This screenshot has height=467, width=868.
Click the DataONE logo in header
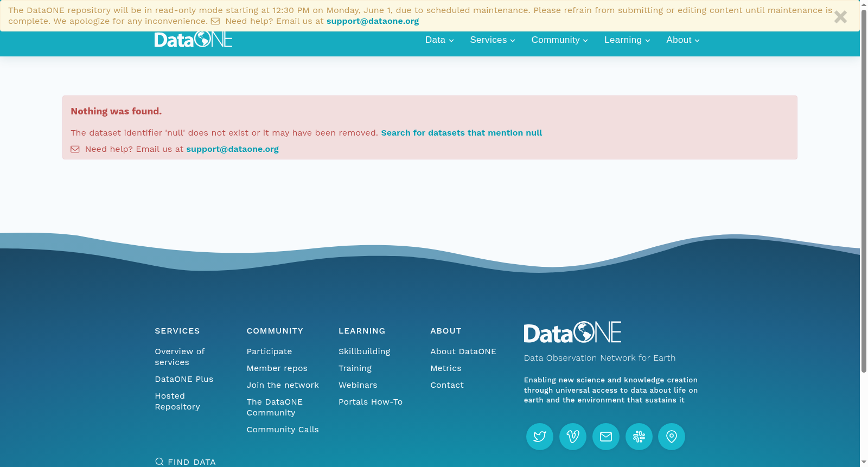pyautogui.click(x=193, y=39)
